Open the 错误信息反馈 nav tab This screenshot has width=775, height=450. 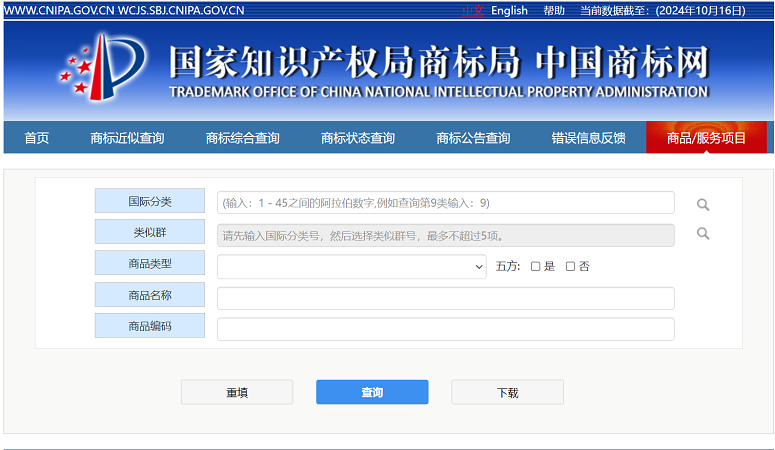589,138
